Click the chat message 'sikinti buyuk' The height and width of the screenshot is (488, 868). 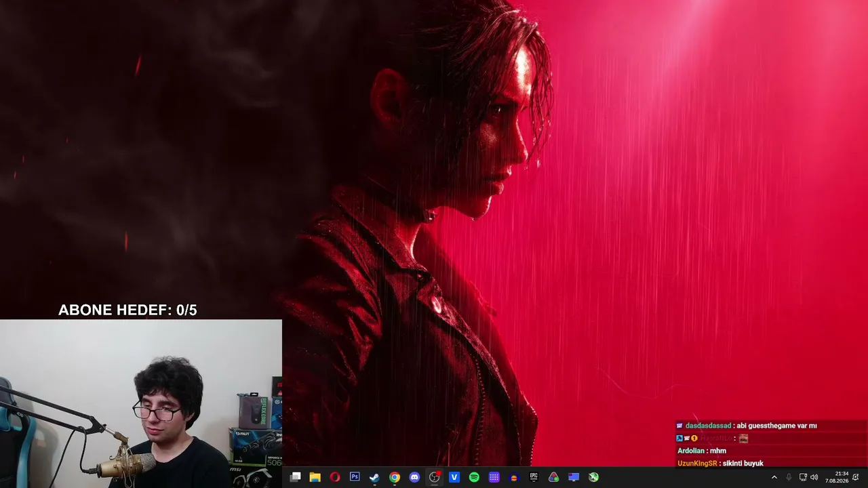pyautogui.click(x=743, y=464)
